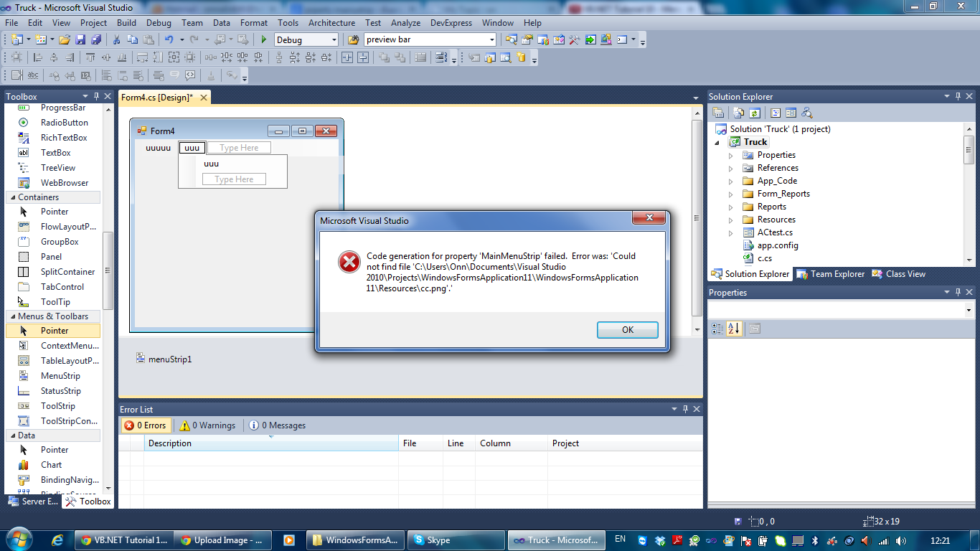Click the Solution Explorer vertical scrollbar thumb

pos(969,150)
